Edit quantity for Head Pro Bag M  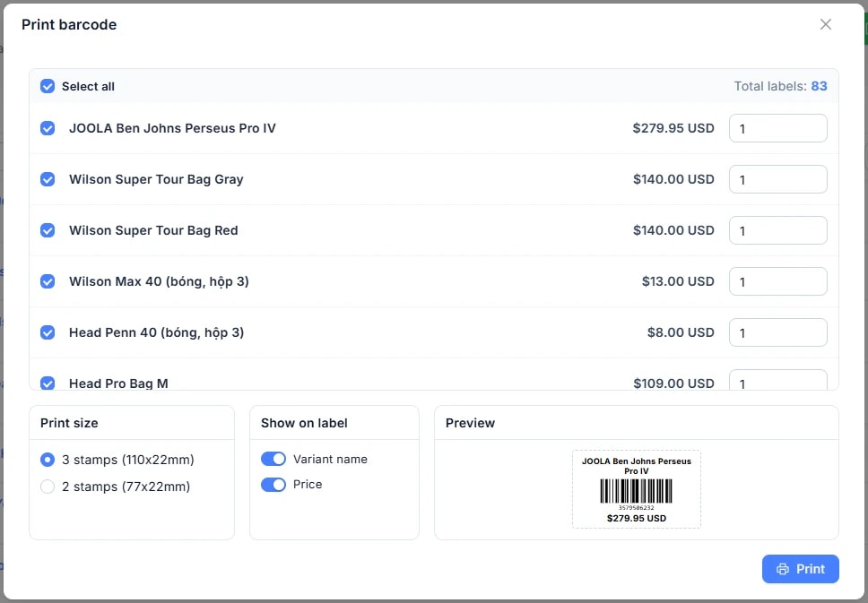click(777, 381)
